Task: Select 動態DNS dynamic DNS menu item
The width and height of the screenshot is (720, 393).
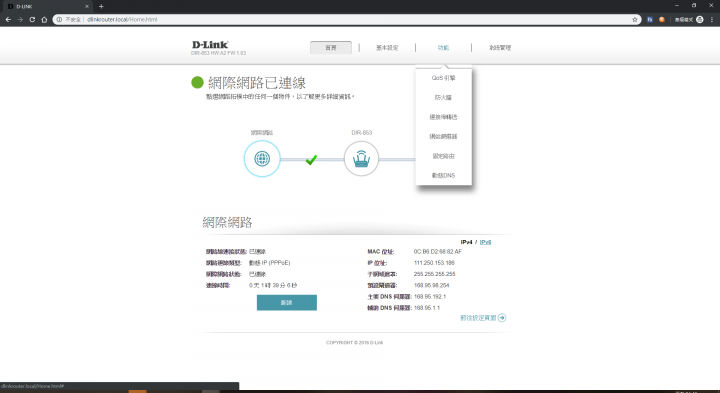Action: tap(444, 175)
